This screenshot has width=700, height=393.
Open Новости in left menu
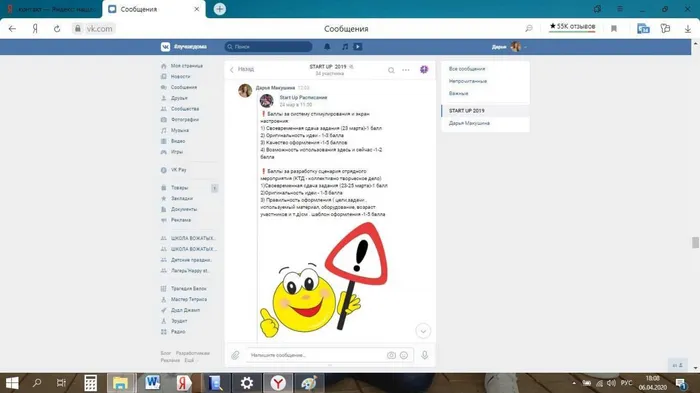tap(180, 76)
